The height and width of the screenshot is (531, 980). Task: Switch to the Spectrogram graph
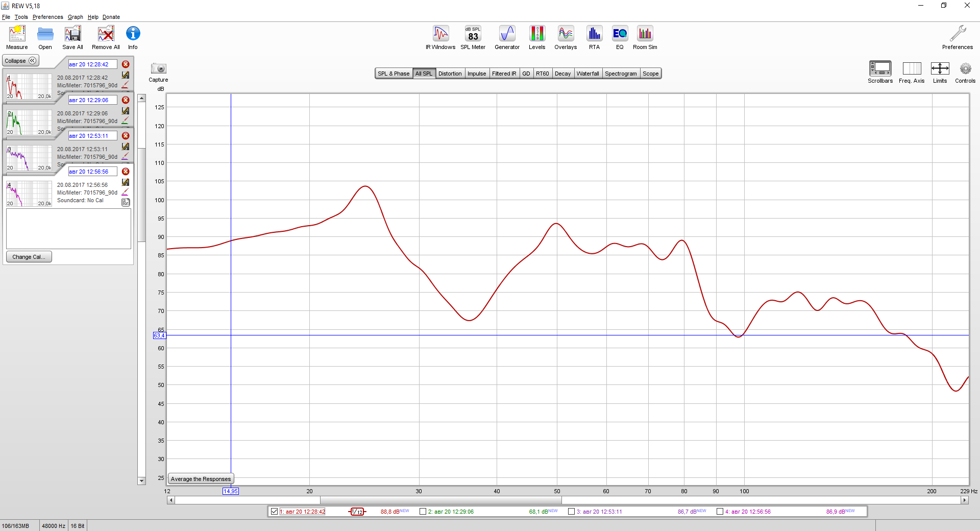pyautogui.click(x=621, y=74)
